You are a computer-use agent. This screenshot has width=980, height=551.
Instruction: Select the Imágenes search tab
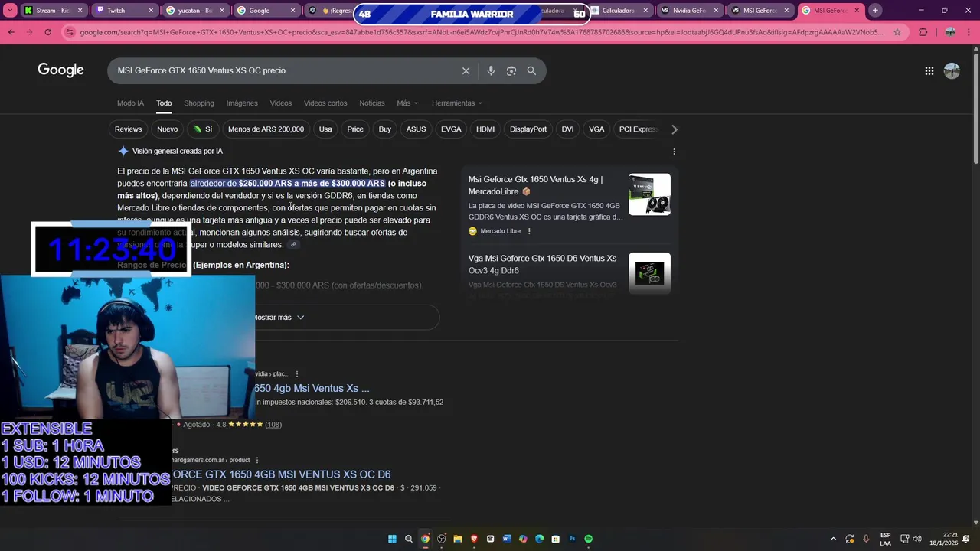click(x=242, y=103)
